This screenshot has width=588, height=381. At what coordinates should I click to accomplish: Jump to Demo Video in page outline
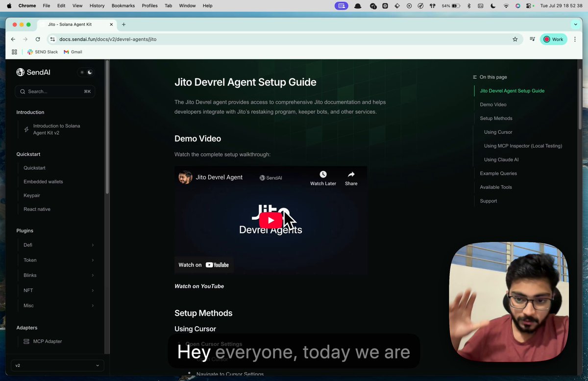[493, 104]
